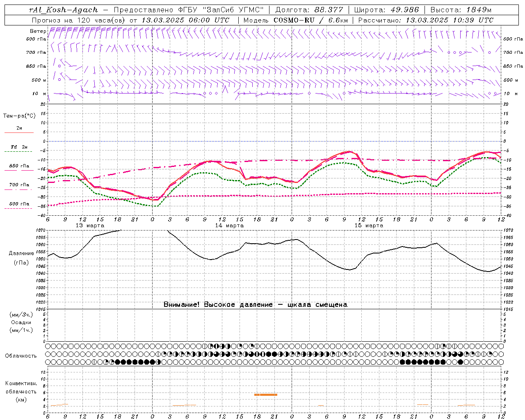525x420 pixels.
Task: Click the 500 гПа temperature legend entry
Action: pos(19,204)
